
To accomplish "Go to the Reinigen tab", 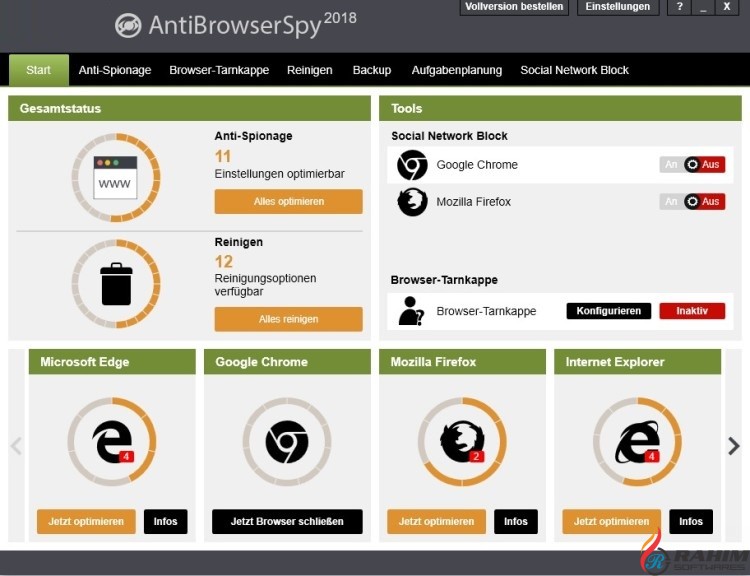I will 309,70.
